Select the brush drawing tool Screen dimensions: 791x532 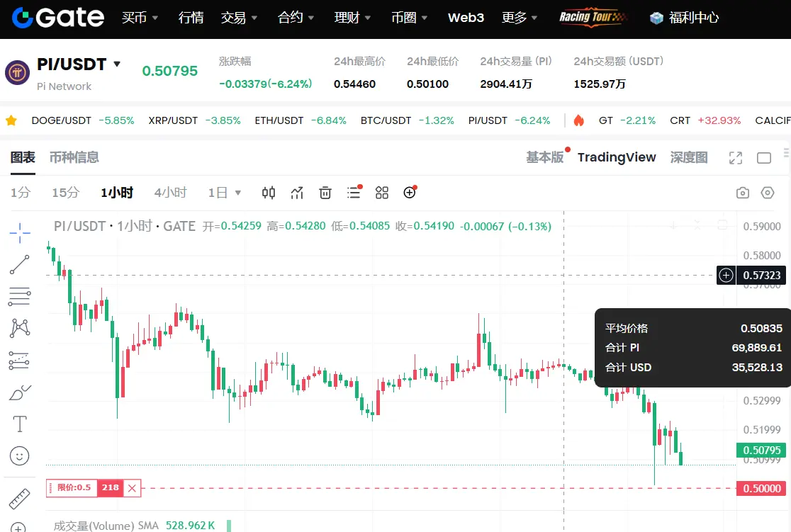(x=20, y=392)
